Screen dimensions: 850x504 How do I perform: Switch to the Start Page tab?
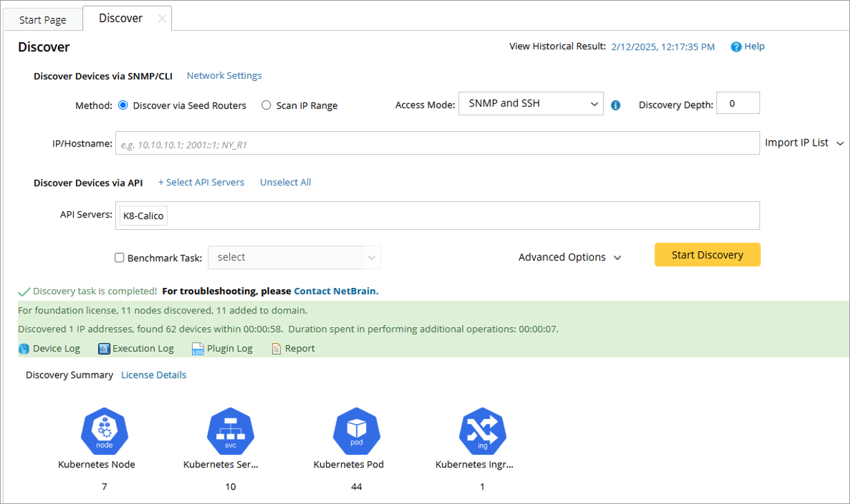click(x=43, y=19)
